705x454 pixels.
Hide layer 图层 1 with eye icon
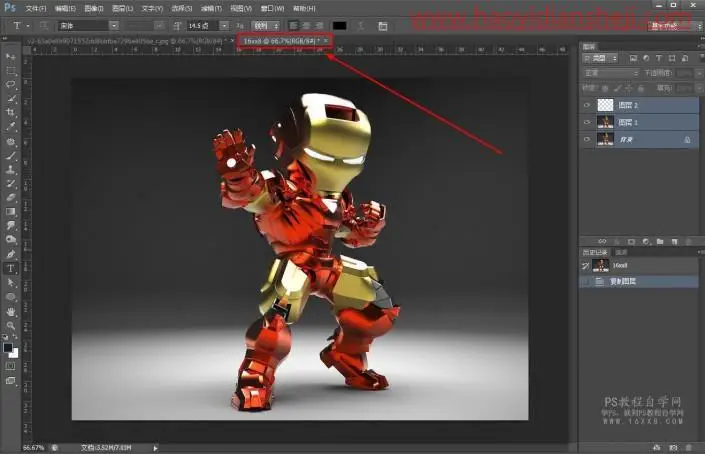587,122
